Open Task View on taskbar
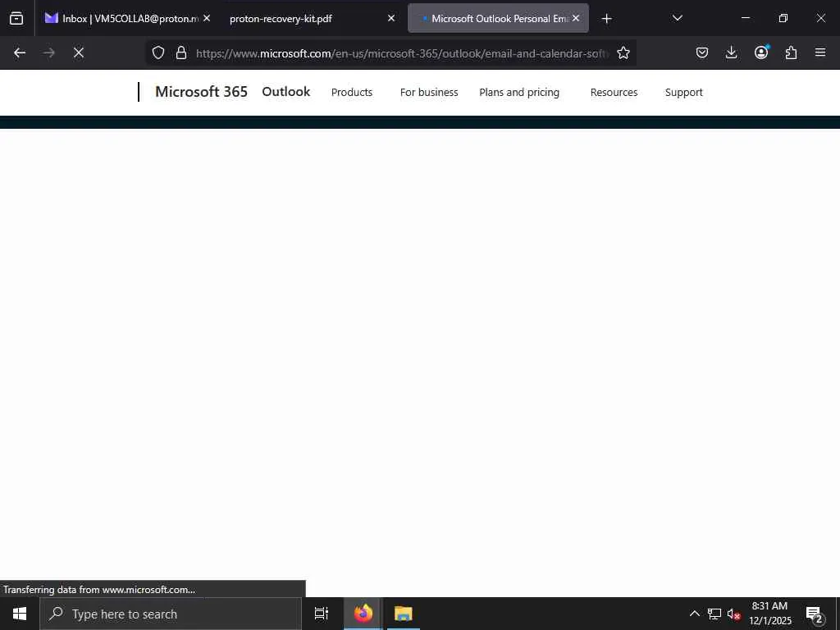840x630 pixels. (x=322, y=614)
